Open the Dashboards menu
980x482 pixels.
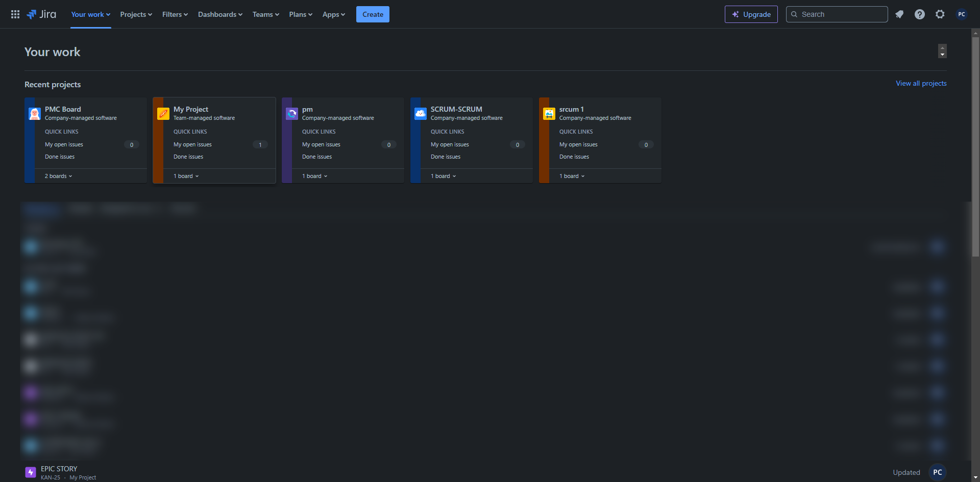coord(220,14)
